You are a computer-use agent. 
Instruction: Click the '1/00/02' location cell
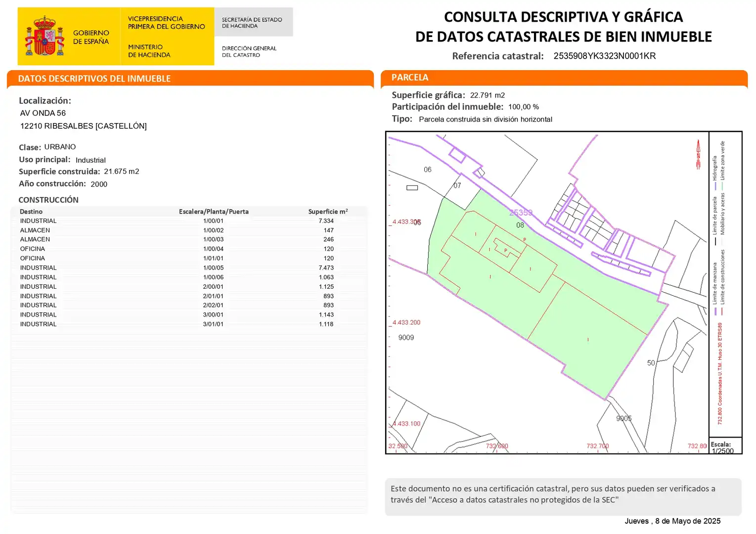(x=214, y=230)
